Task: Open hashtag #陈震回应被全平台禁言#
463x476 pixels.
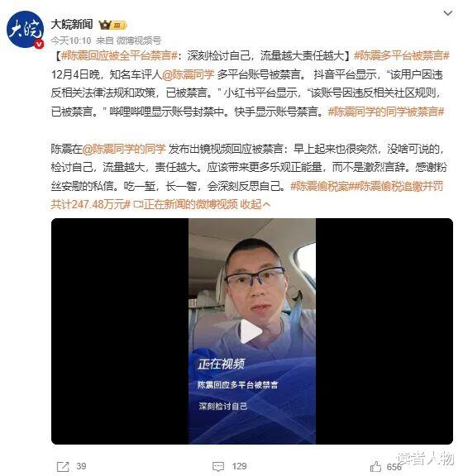Action: (119, 56)
